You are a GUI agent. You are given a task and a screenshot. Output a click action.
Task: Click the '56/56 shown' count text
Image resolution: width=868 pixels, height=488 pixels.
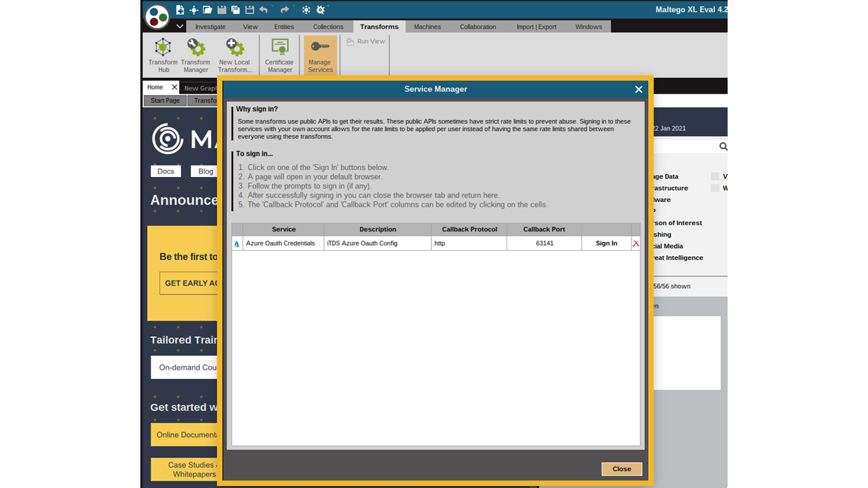pyautogui.click(x=671, y=286)
